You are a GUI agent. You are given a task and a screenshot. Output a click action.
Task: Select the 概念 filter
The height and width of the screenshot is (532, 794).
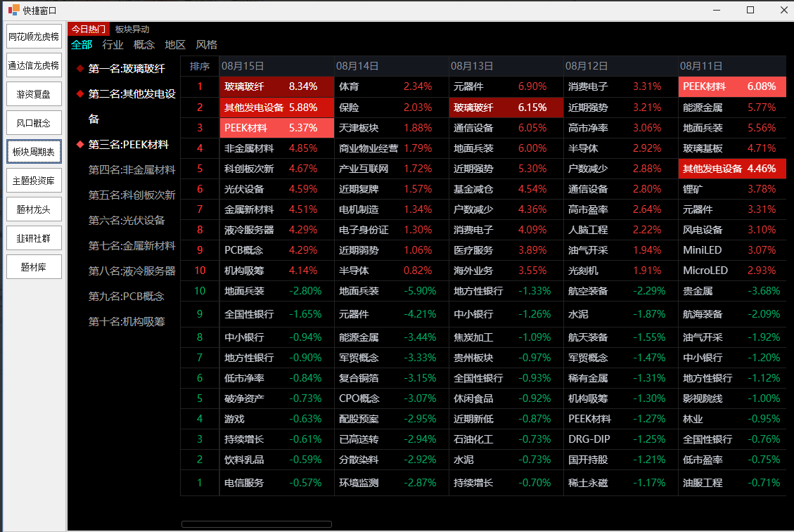click(144, 44)
